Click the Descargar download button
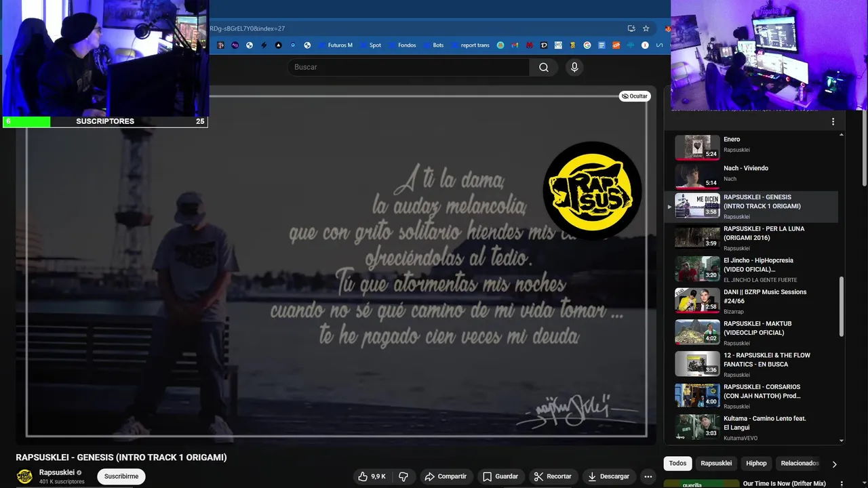The height and width of the screenshot is (488, 868). click(609, 476)
